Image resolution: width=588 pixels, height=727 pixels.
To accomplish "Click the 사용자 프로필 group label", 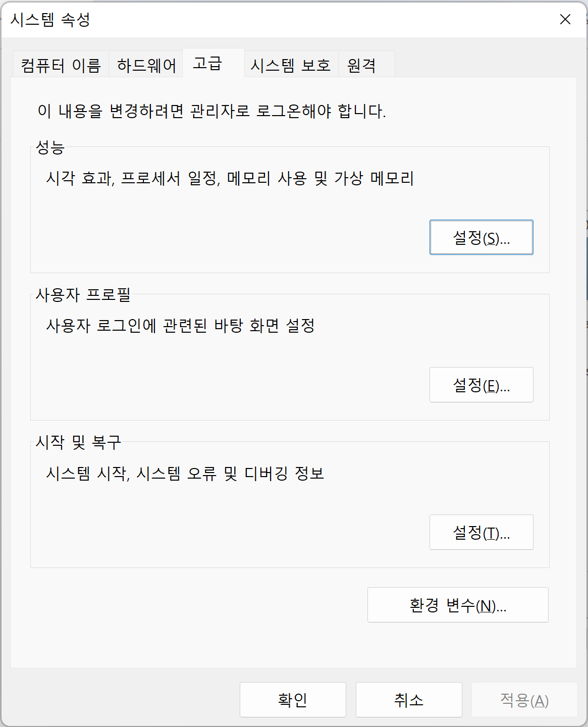I will tap(83, 295).
